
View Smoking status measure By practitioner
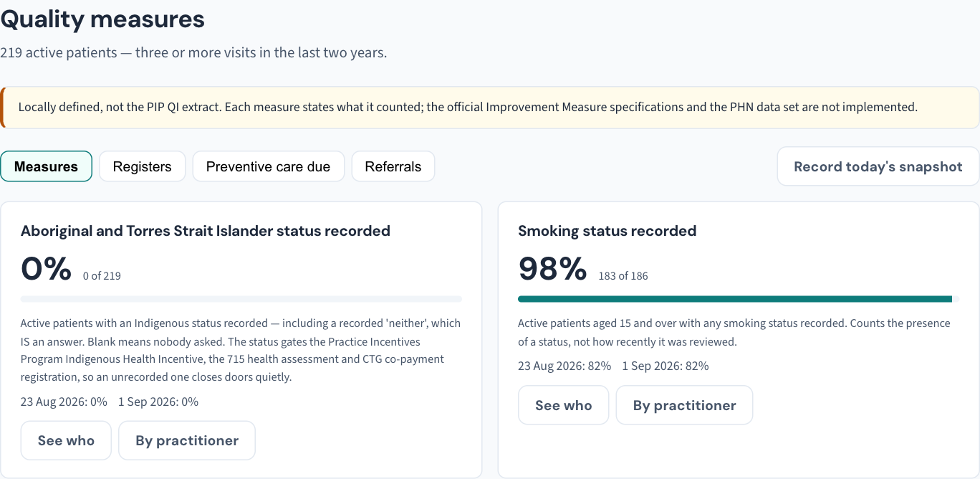pos(684,405)
